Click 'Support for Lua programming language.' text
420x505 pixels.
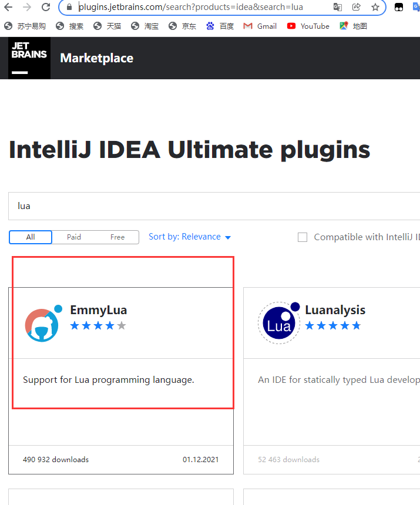point(109,380)
